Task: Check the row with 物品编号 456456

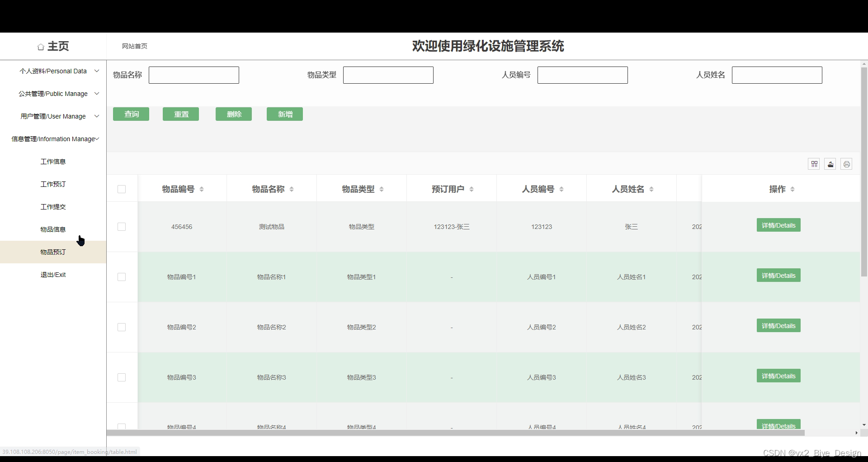Action: point(122,227)
